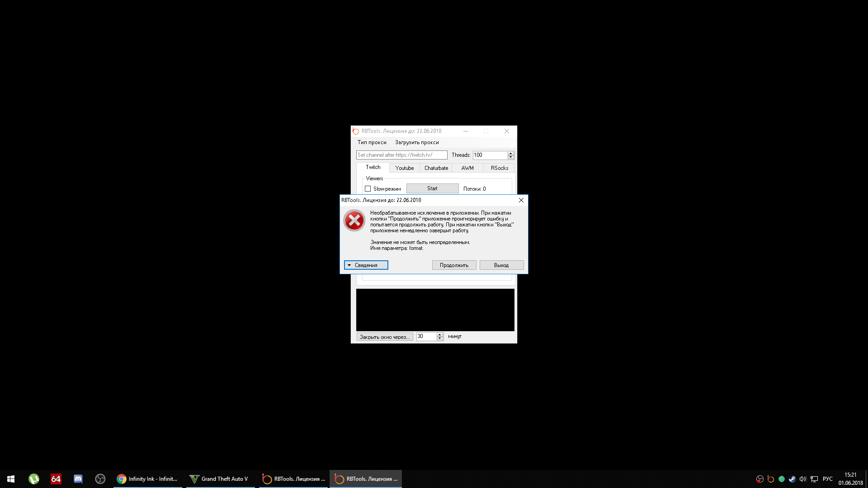The height and width of the screenshot is (488, 868).
Task: Decrease minutes value with down arrow
Action: 440,338
